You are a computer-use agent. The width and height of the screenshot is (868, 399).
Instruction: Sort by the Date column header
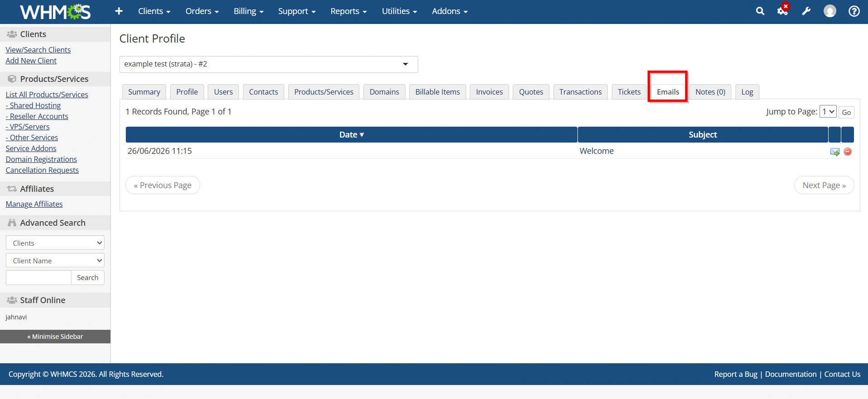point(351,135)
